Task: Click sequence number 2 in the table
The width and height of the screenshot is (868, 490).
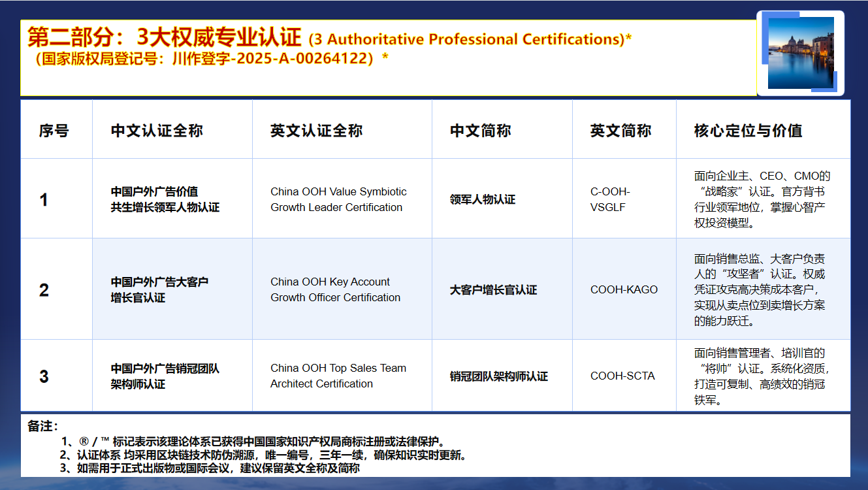Action: pyautogui.click(x=44, y=289)
